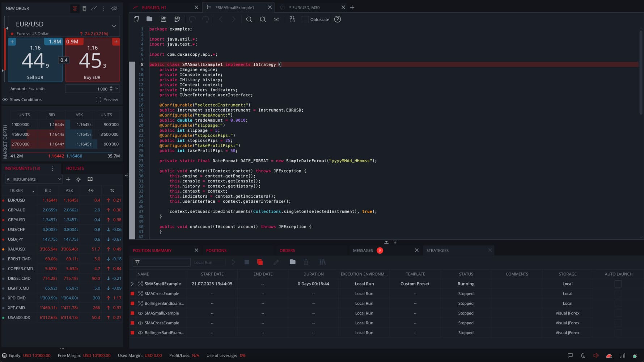Click the code editor vertical scrollbar

point(641,72)
